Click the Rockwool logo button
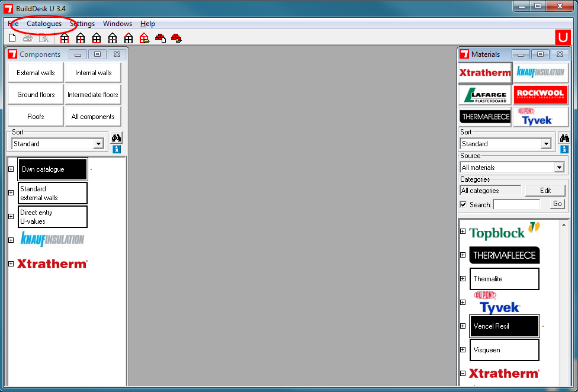Viewport: 578px width, 392px height. 541,95
